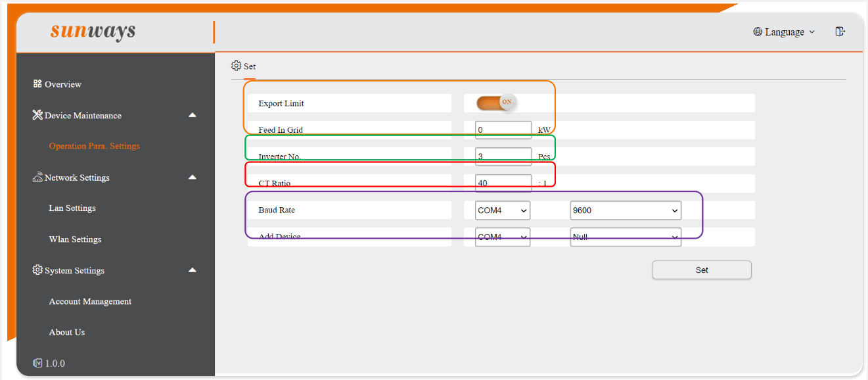The width and height of the screenshot is (868, 380).
Task: Click the Pcs unit text
Action: [544, 156]
